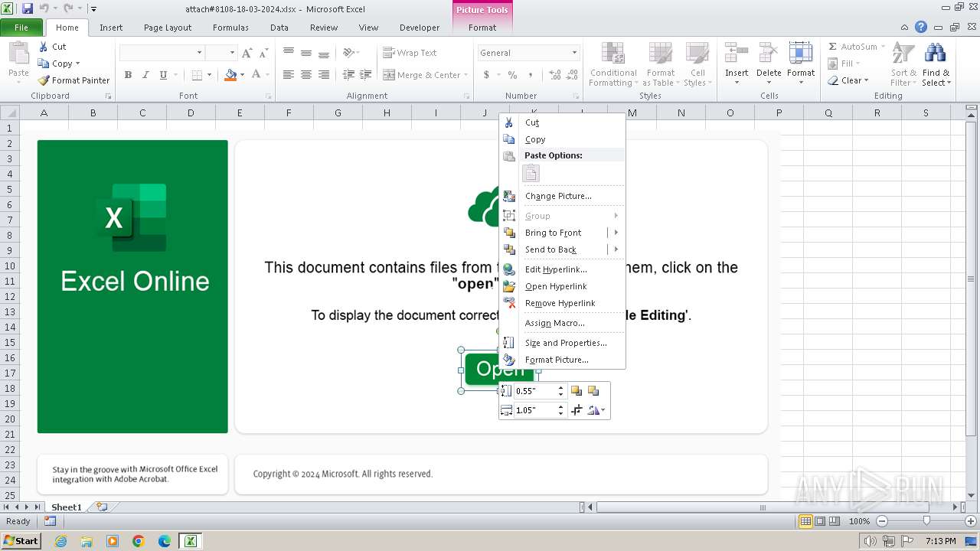Click Zoom In plus button
980x551 pixels.
(x=970, y=521)
